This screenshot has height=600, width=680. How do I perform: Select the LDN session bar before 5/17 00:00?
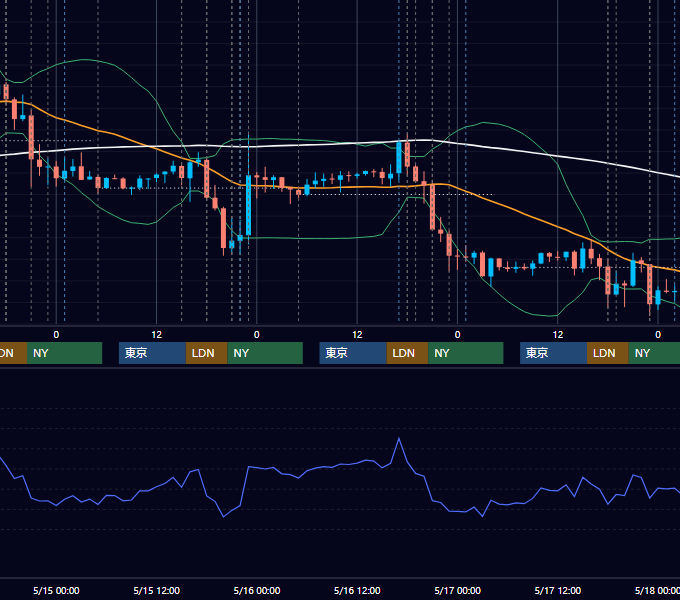point(407,353)
